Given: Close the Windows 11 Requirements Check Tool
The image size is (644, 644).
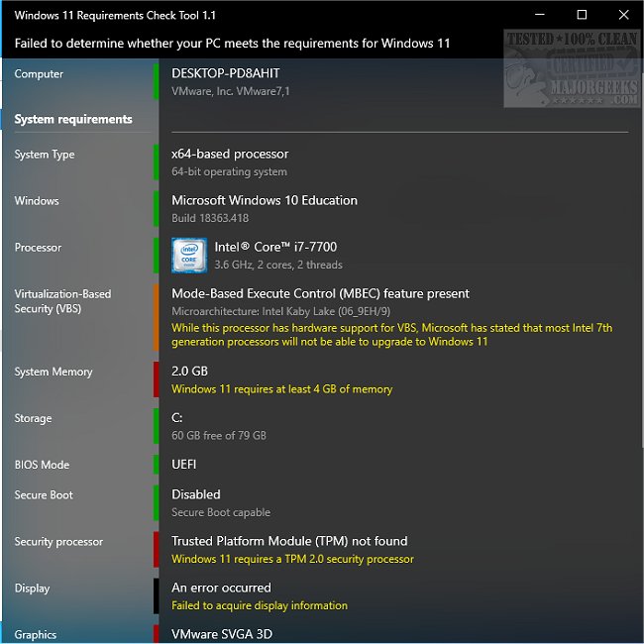Looking at the screenshot, I should tap(623, 15).
